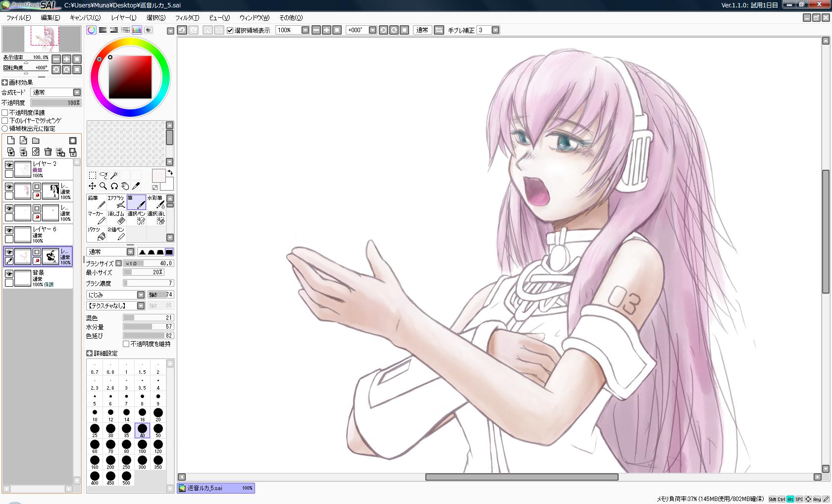Click the horizontal canvas scrollbar thumb

click(521, 477)
